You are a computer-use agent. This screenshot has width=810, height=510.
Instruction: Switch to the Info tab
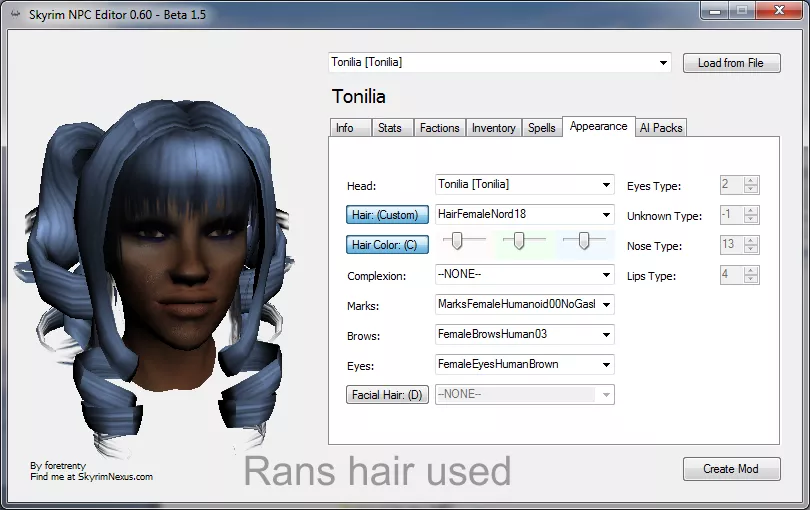pos(350,128)
